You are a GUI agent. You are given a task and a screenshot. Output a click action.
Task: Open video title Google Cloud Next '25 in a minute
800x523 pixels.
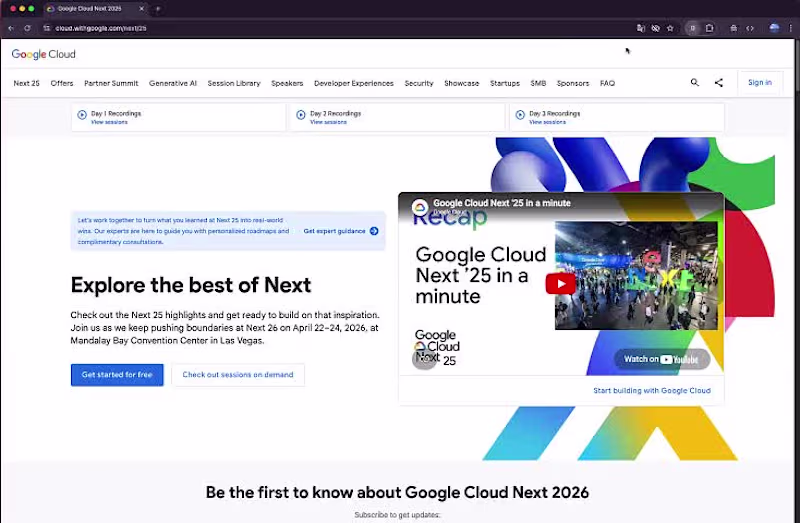tap(502, 203)
